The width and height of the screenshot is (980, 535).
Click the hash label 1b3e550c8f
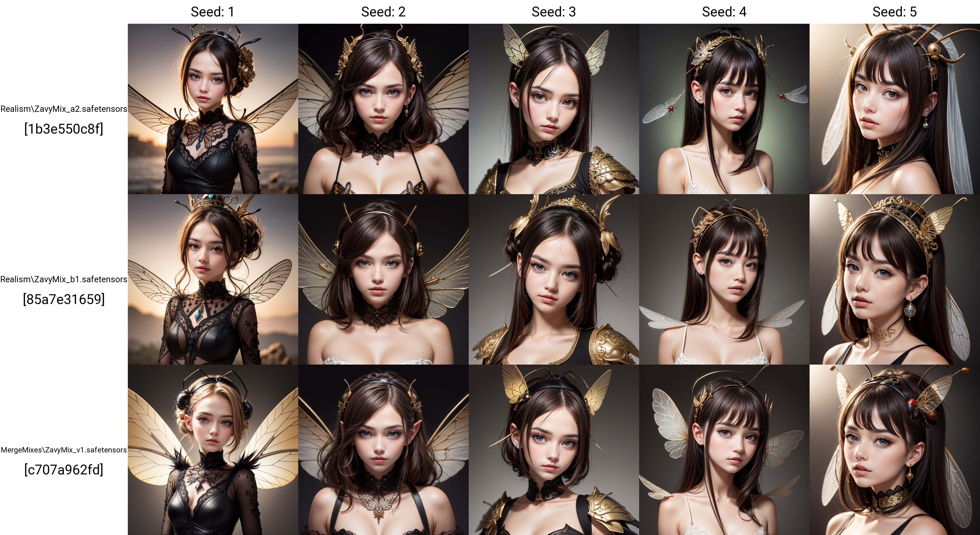point(64,129)
